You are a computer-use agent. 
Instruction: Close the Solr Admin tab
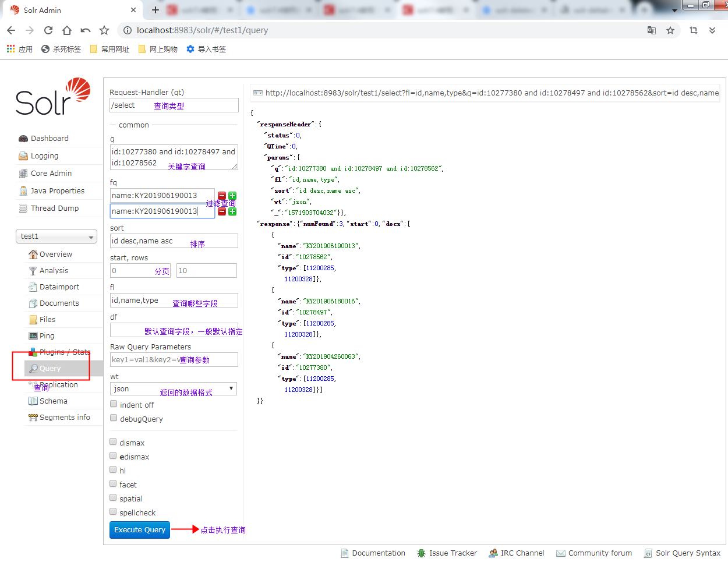133,10
